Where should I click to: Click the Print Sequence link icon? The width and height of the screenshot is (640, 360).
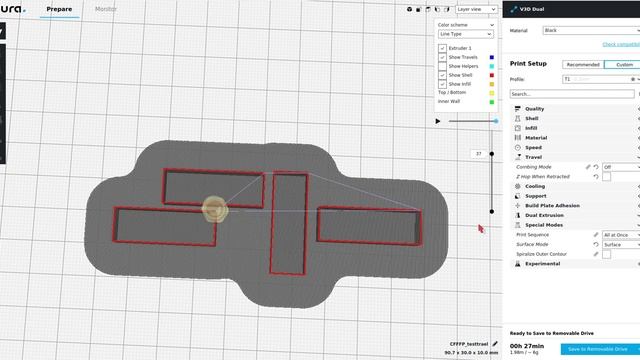click(596, 235)
